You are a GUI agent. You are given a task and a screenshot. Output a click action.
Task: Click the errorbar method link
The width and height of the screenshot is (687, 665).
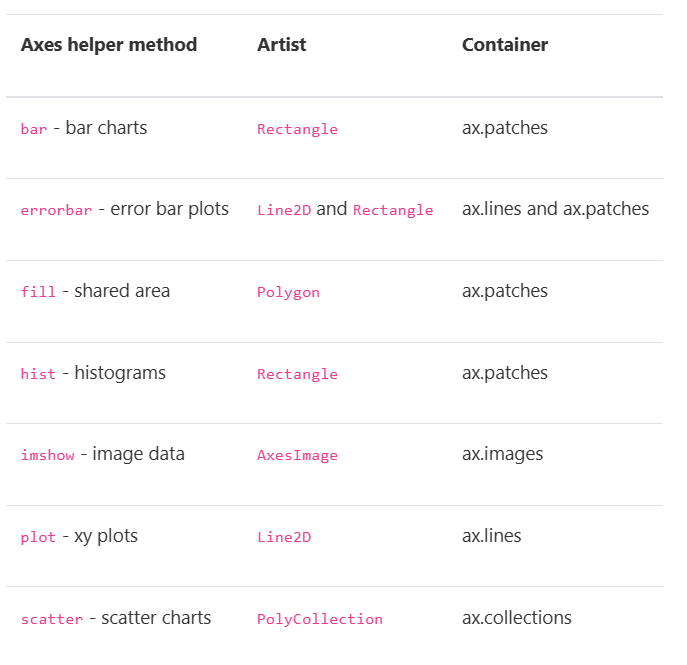tap(56, 210)
